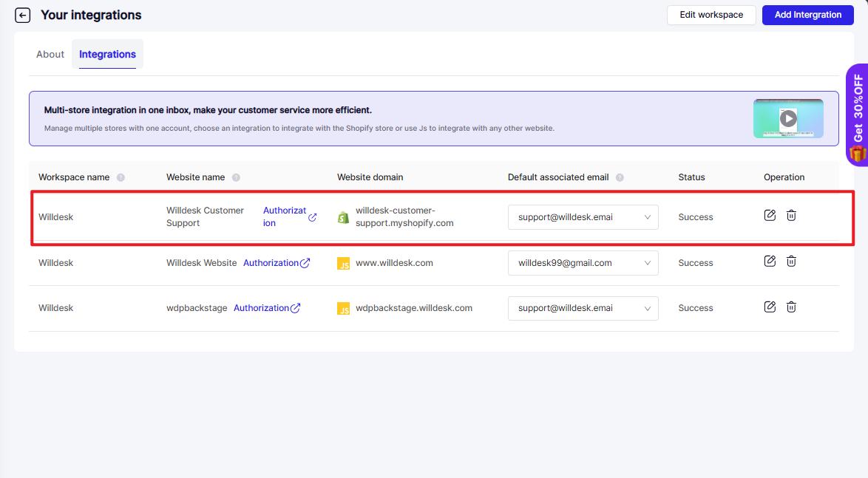Click the Your integrations page title
This screenshot has height=478, width=868.
[91, 15]
